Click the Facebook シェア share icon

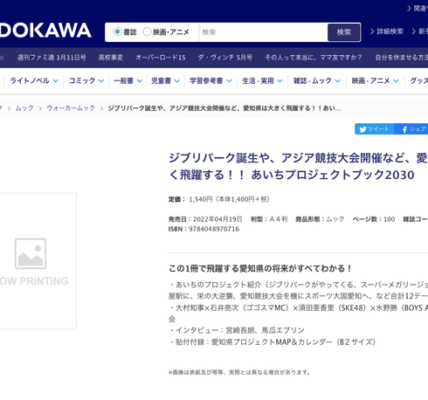[x=412, y=129]
